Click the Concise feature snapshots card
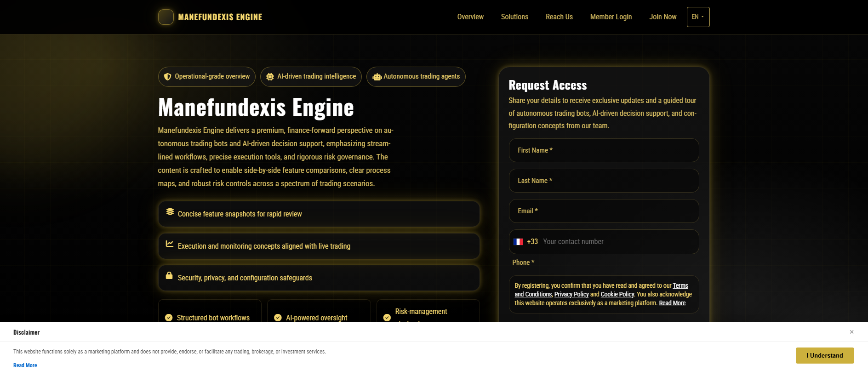 point(319,214)
